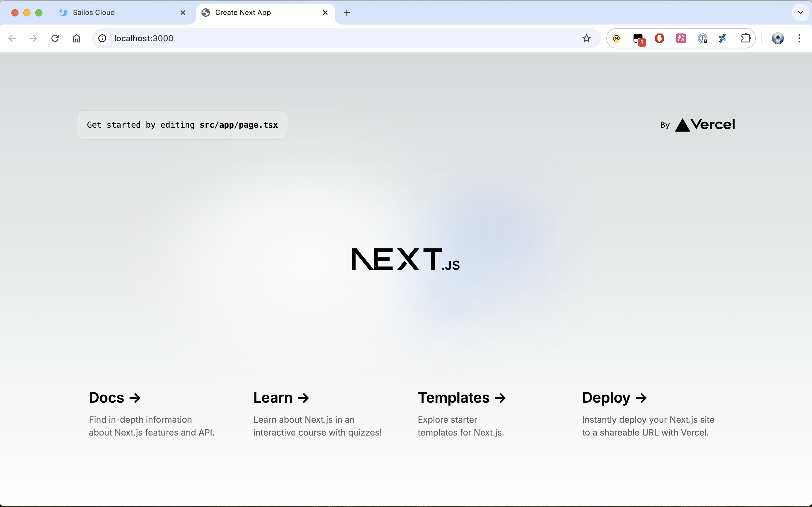View site information for localhost

(x=102, y=38)
